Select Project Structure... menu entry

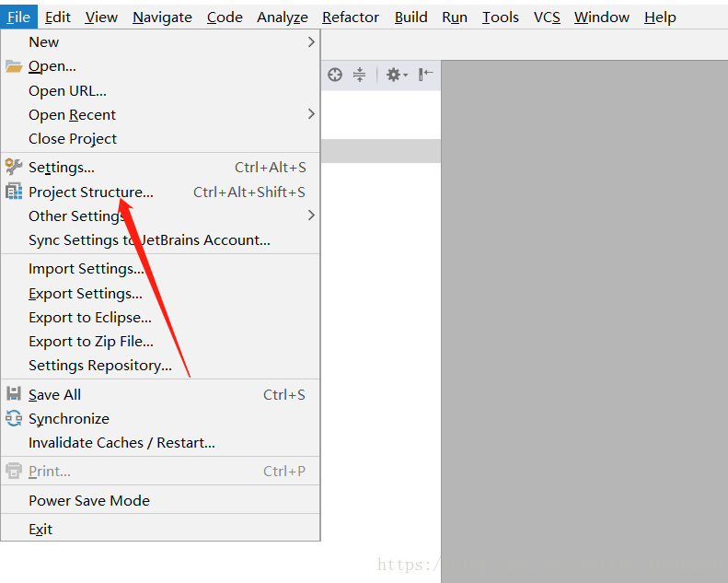pyautogui.click(x=160, y=192)
